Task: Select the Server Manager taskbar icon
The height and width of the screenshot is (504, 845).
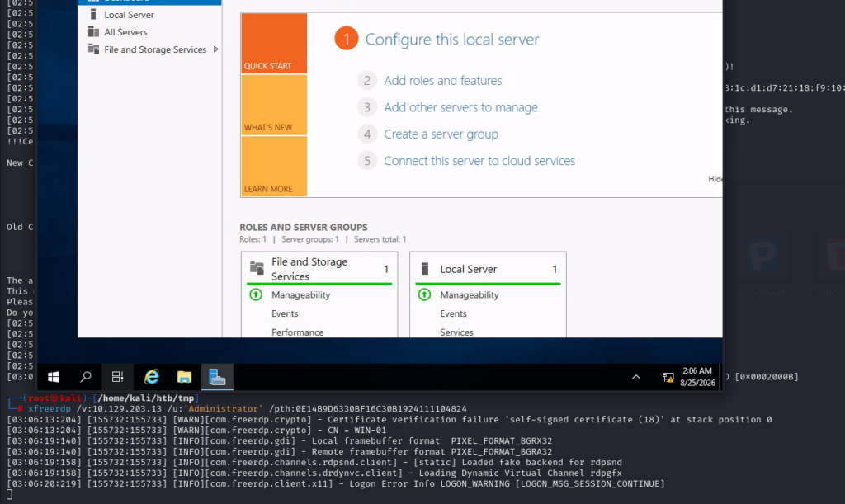Action: (217, 377)
